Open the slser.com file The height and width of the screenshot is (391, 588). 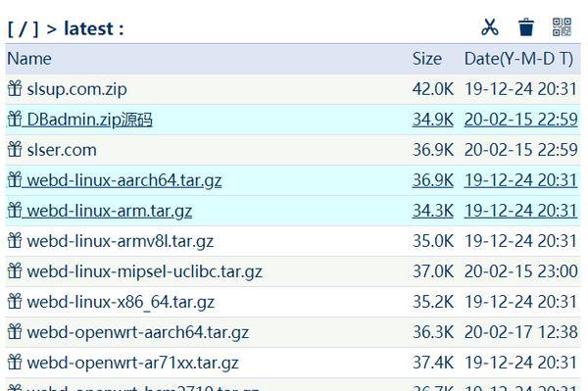point(62,150)
